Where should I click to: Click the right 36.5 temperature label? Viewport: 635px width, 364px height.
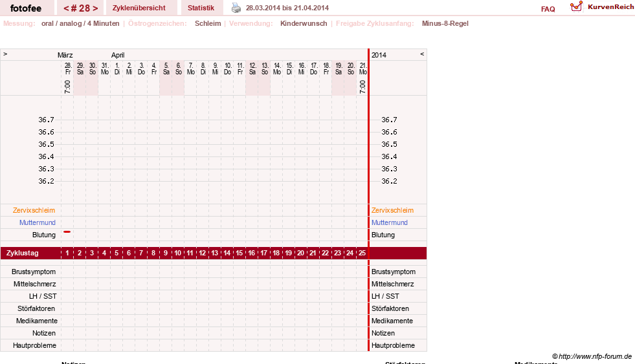(x=389, y=144)
